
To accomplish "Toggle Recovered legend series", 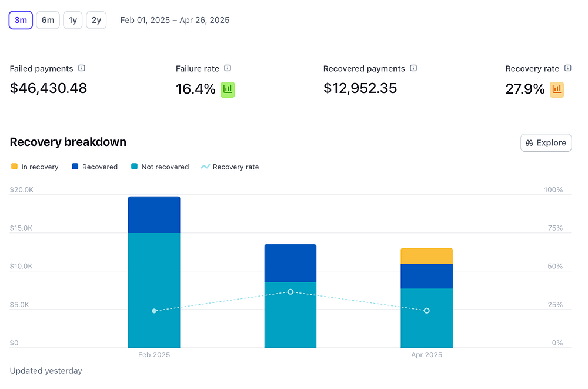I will point(95,167).
